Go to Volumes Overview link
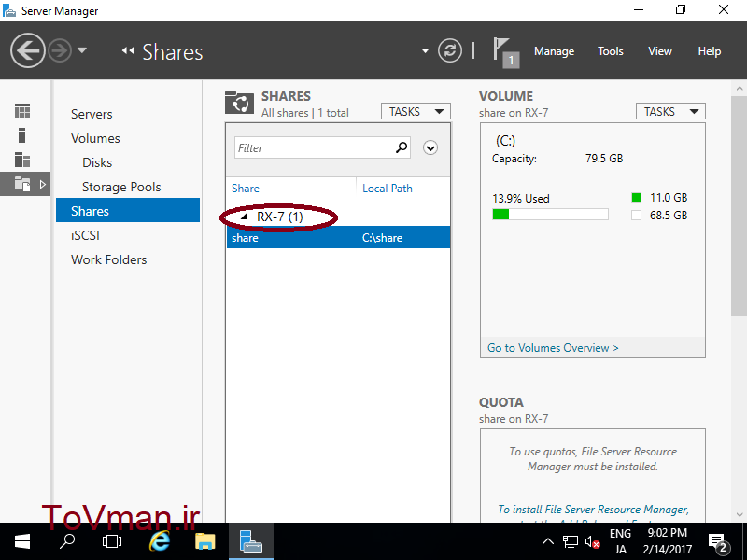The image size is (747, 560). (553, 348)
